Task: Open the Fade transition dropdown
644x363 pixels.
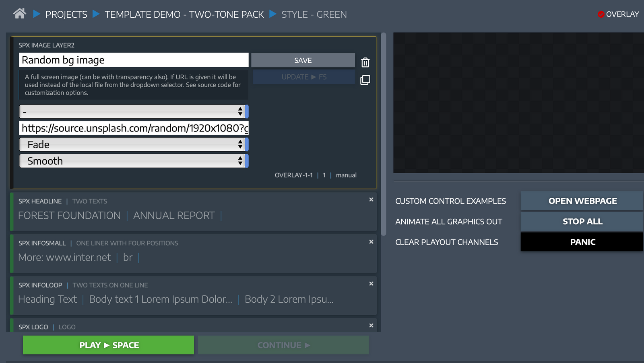Action: 134,144
